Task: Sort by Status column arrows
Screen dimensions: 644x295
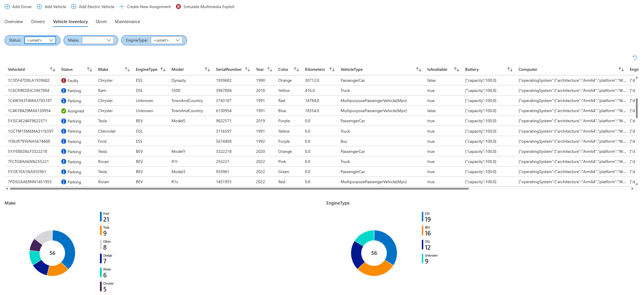Action: point(90,69)
